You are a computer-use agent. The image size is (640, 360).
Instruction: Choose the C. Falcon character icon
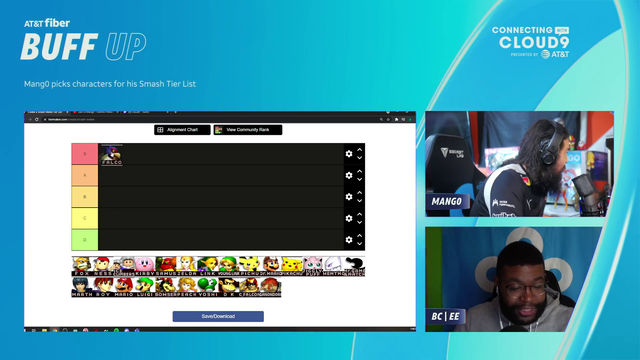[249, 287]
